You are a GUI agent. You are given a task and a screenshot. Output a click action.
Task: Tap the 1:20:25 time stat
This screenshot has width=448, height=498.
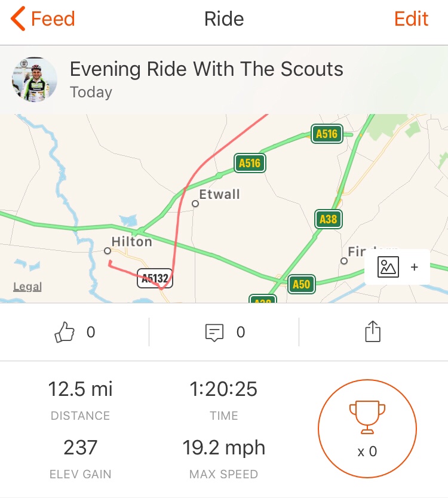(223, 389)
